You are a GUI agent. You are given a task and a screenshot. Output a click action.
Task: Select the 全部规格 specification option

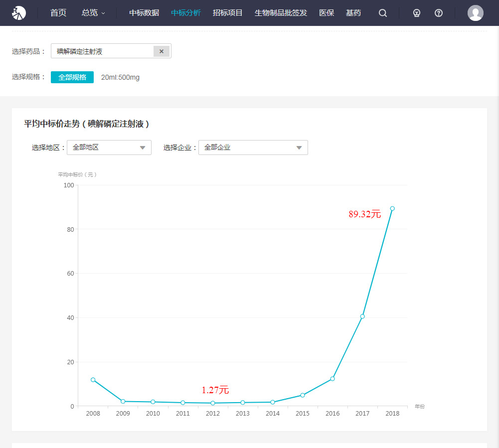tap(72, 77)
